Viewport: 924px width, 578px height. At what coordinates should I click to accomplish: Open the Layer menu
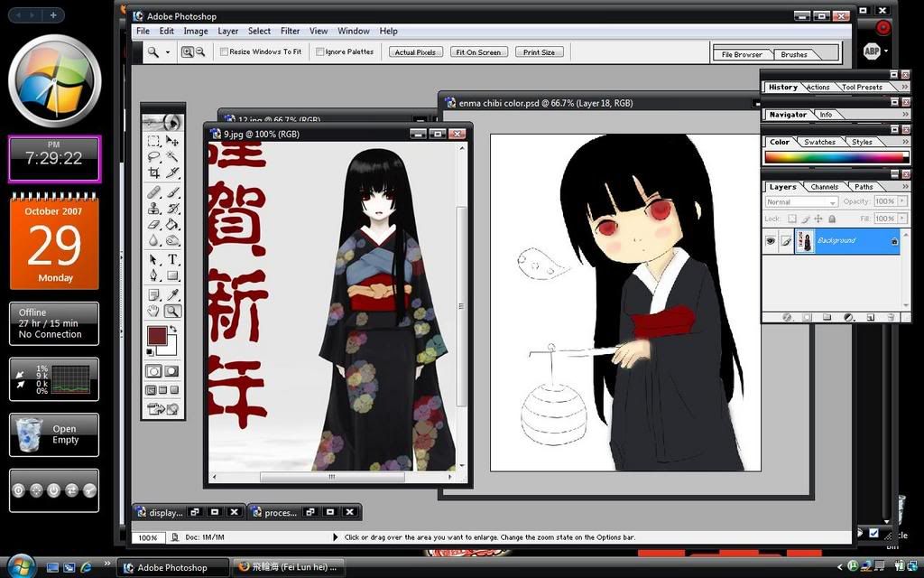tap(228, 32)
